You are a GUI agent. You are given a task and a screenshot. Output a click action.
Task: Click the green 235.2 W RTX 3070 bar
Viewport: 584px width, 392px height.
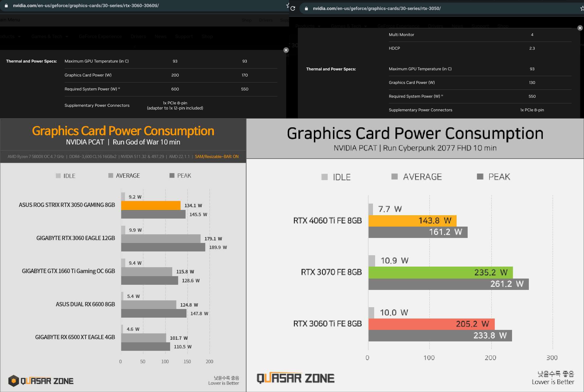tap(441, 272)
